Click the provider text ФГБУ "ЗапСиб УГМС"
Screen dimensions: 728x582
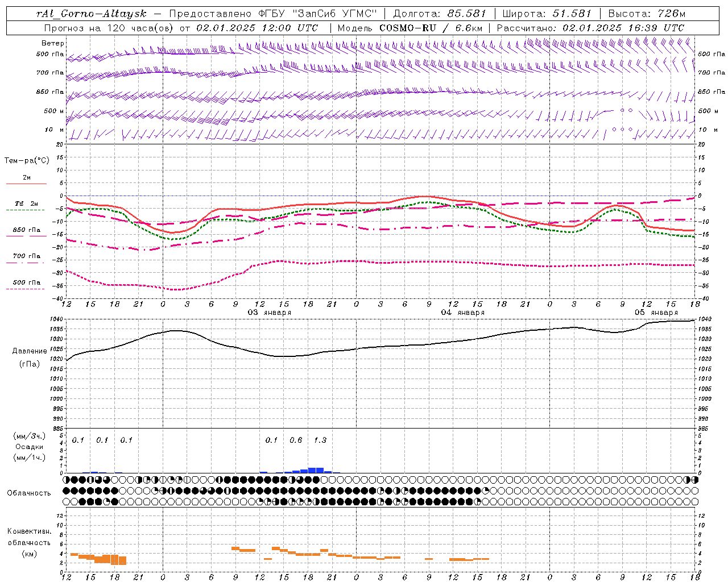point(318,14)
